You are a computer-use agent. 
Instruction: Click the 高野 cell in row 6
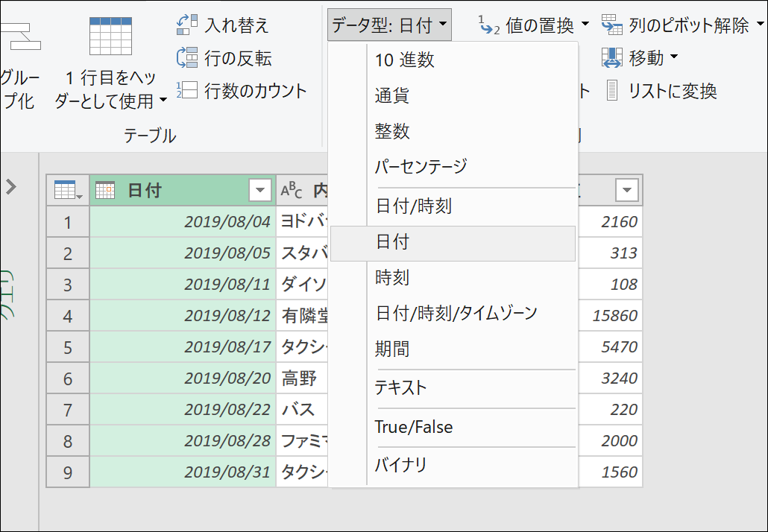(x=302, y=379)
